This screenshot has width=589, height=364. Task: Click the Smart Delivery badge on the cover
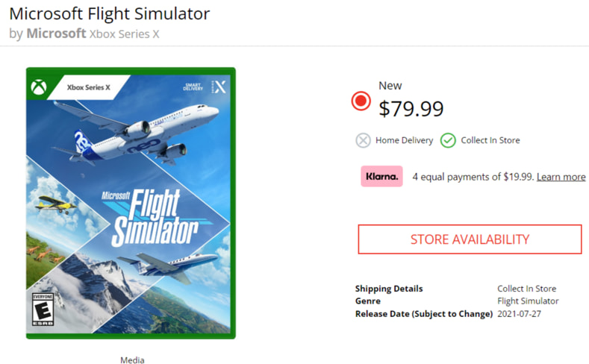(x=193, y=87)
